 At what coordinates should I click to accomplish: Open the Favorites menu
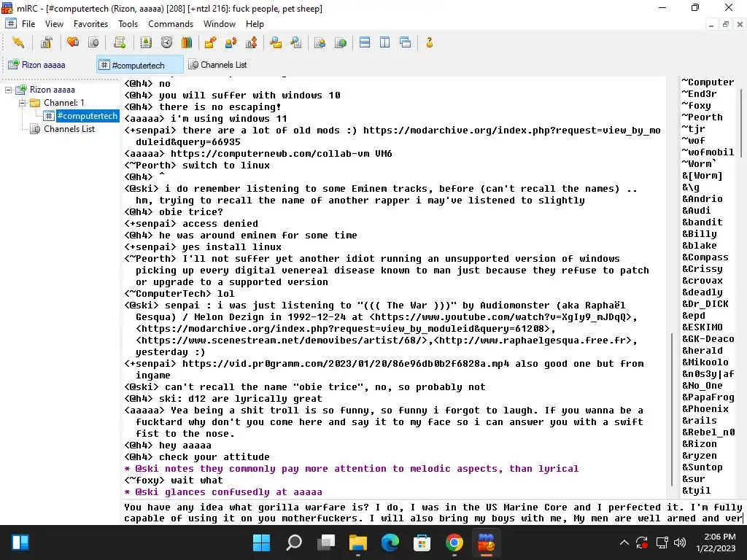click(x=90, y=24)
